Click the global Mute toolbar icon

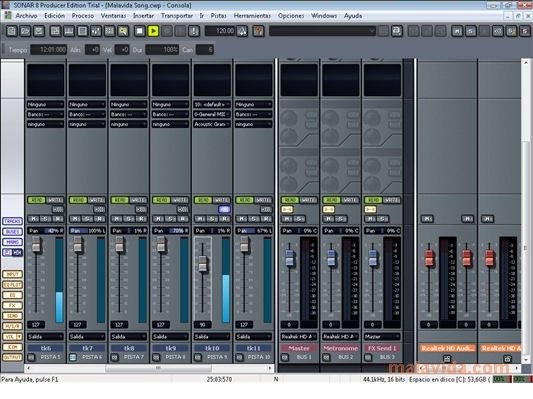pyautogui.click(x=457, y=31)
